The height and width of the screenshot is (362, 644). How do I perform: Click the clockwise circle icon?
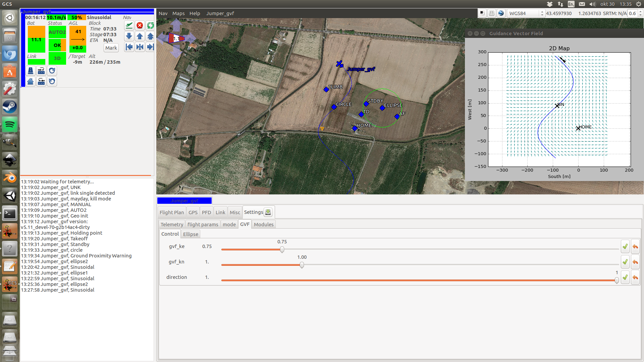click(x=52, y=71)
